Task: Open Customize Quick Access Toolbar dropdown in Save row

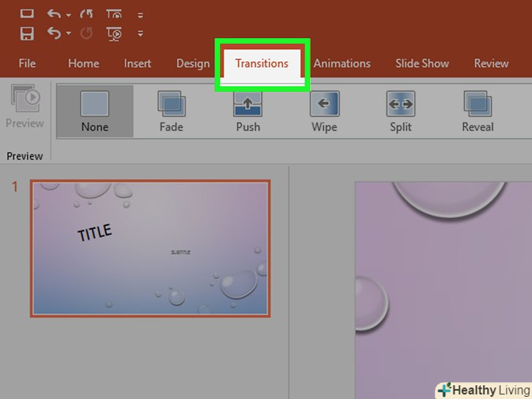Action: pyautogui.click(x=140, y=34)
